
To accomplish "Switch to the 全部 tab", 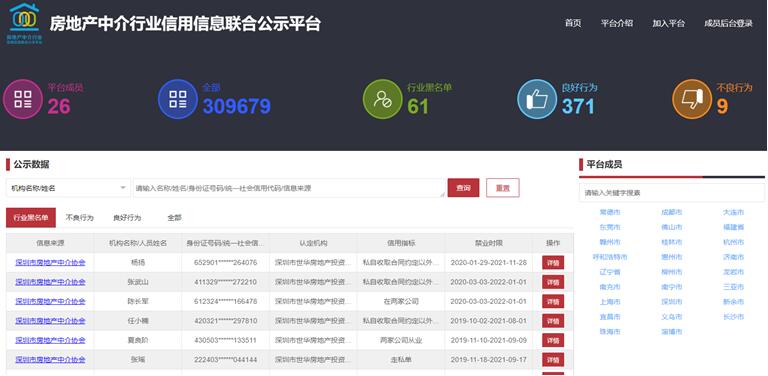I will [174, 218].
